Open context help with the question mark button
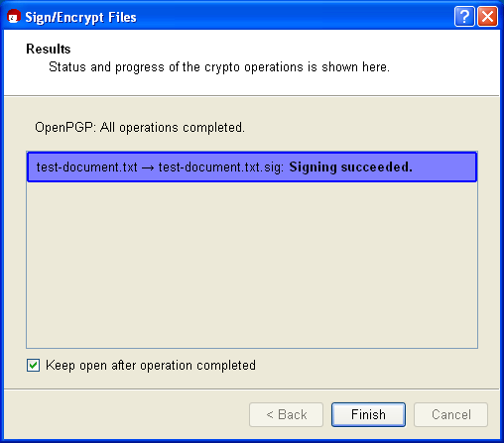The image size is (504, 443). (x=464, y=17)
